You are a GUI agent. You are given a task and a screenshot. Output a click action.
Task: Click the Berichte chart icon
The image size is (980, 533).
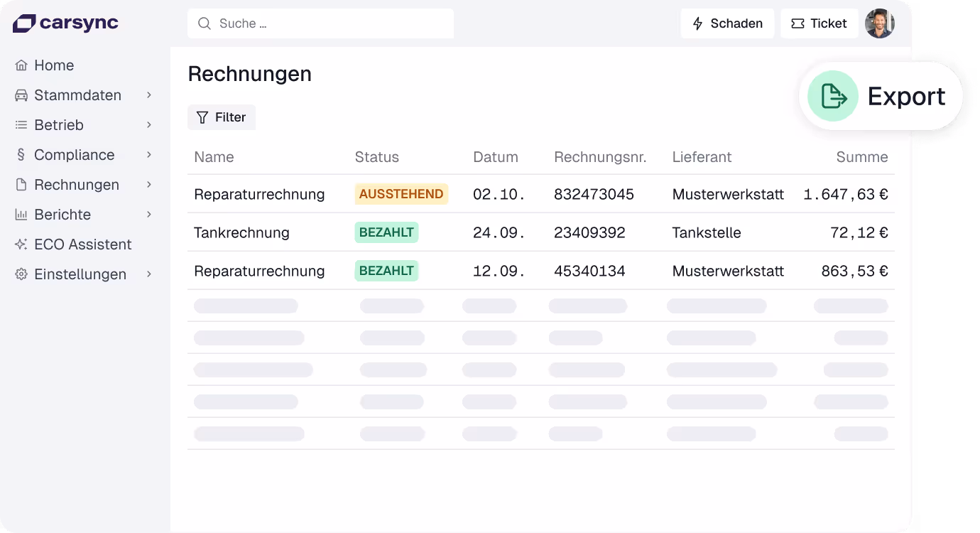point(21,215)
